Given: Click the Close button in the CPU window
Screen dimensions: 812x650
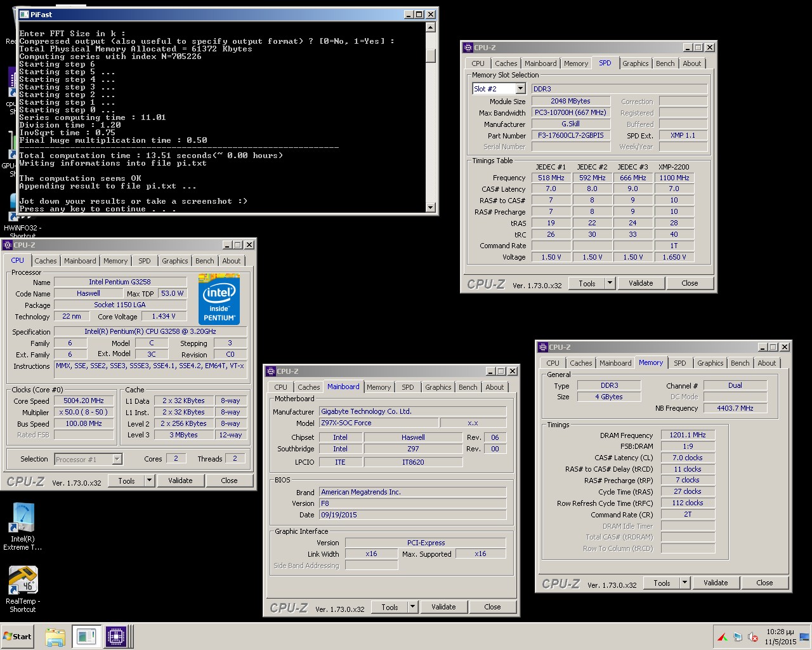Looking at the screenshot, I should point(229,481).
